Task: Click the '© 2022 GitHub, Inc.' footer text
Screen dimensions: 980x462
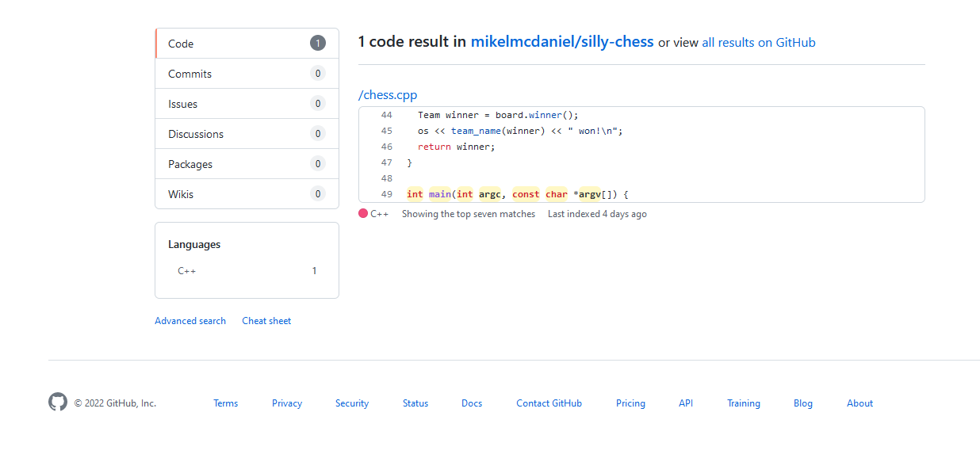Action: point(115,403)
